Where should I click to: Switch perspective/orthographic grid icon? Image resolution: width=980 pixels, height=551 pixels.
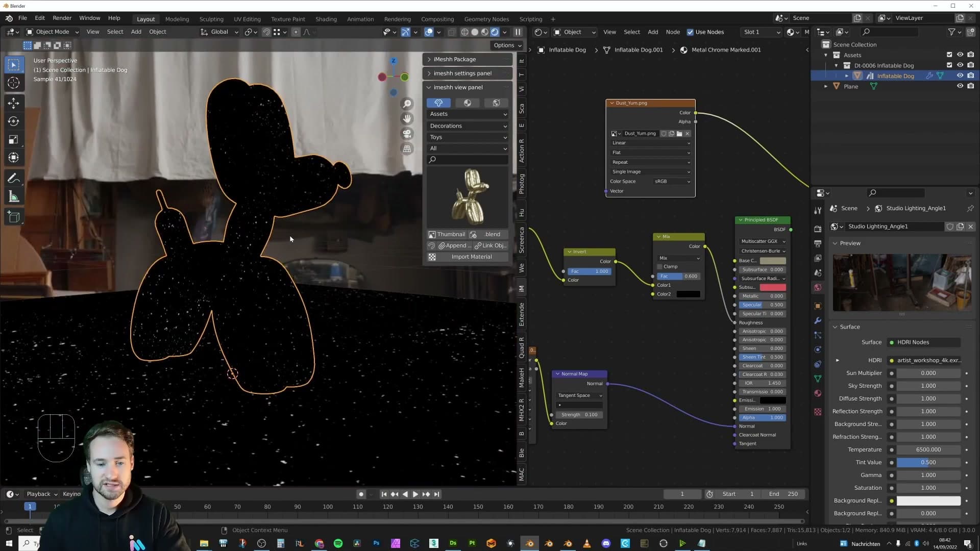tap(407, 149)
